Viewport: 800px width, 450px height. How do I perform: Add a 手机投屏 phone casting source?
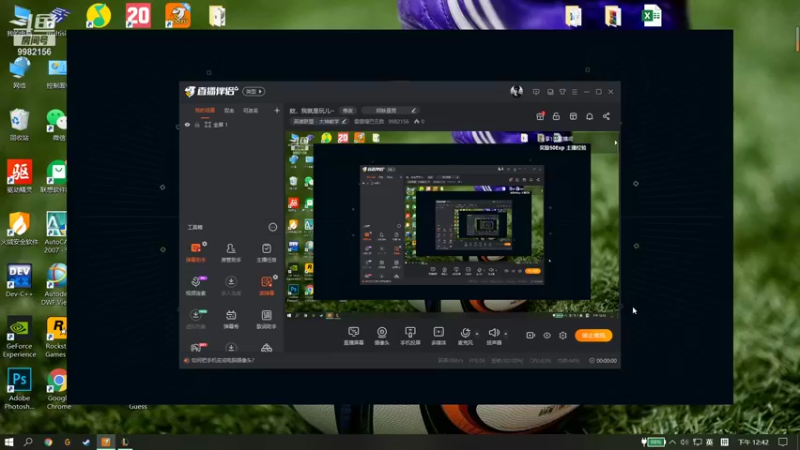[x=410, y=336]
